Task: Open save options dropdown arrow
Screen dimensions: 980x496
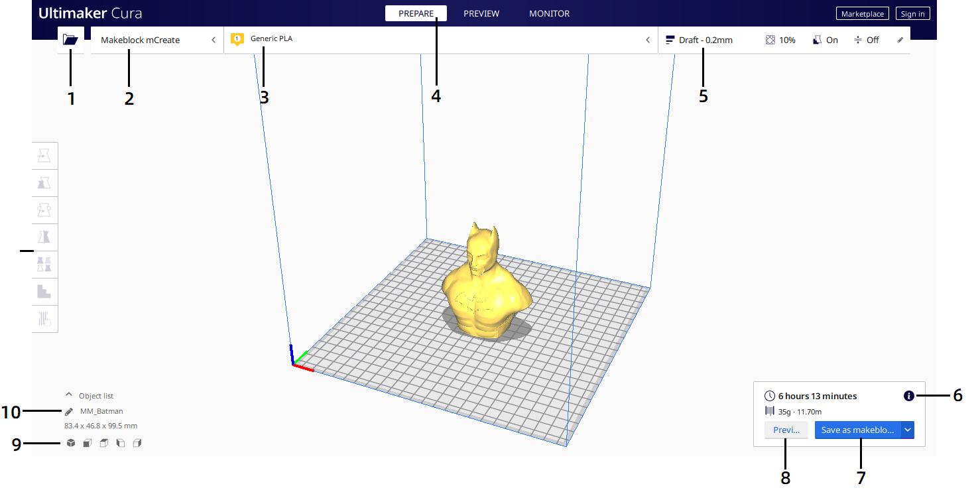Action: click(x=908, y=430)
